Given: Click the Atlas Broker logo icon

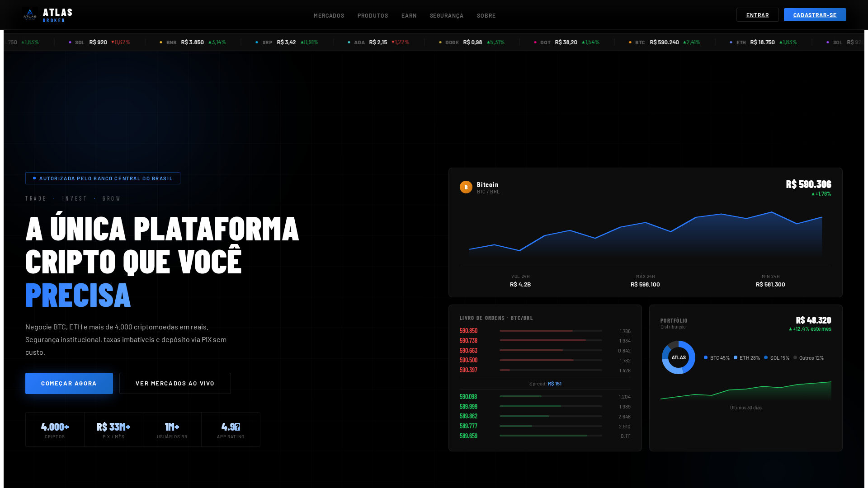Looking at the screenshot, I should [x=30, y=15].
